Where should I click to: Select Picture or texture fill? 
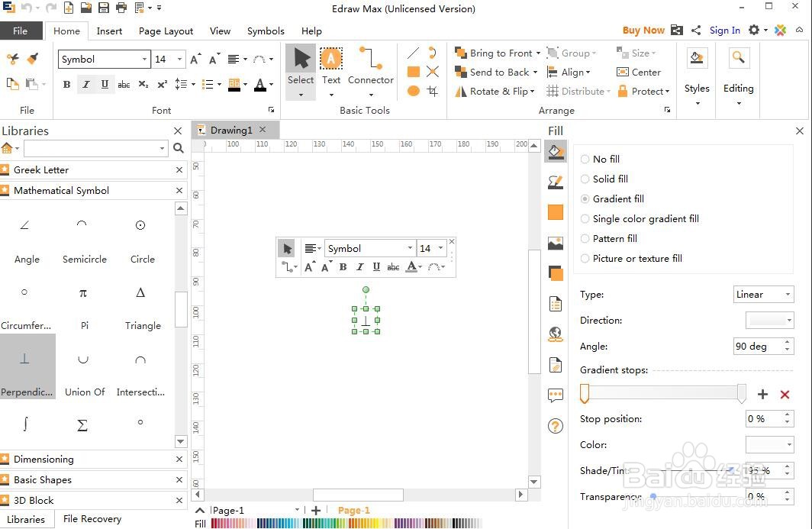[x=631, y=258]
